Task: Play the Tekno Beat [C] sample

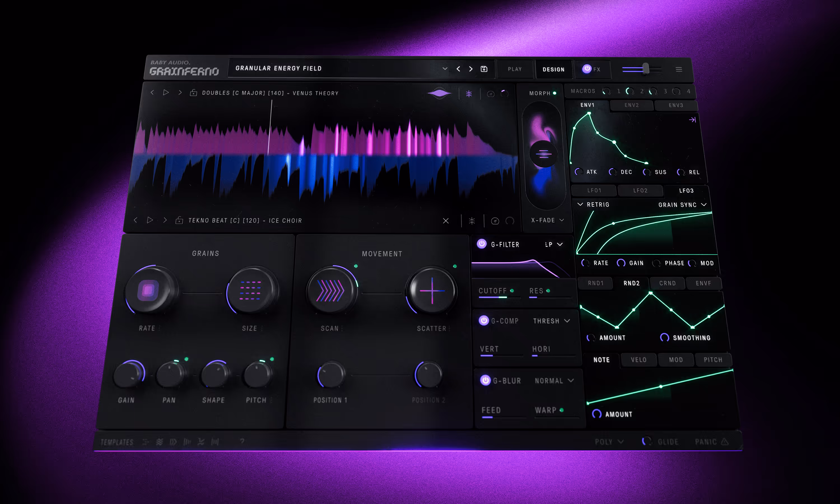Action: pos(150,220)
